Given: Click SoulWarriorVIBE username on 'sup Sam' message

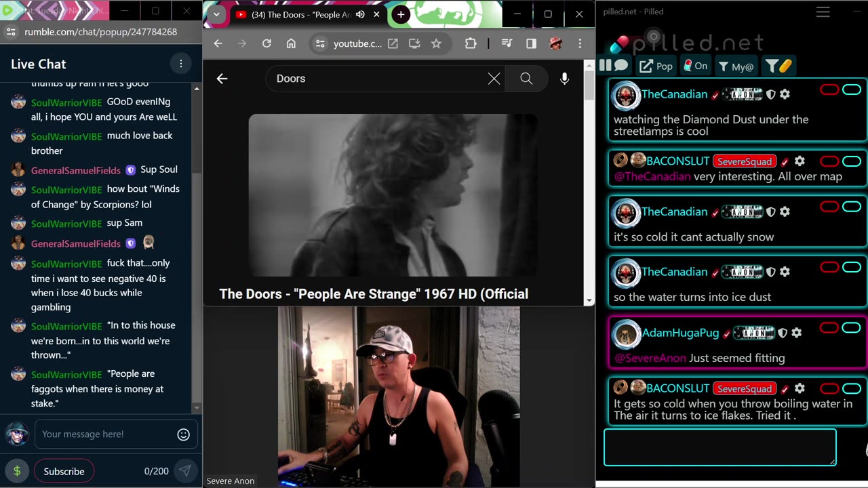Looking at the screenshot, I should pos(66,224).
